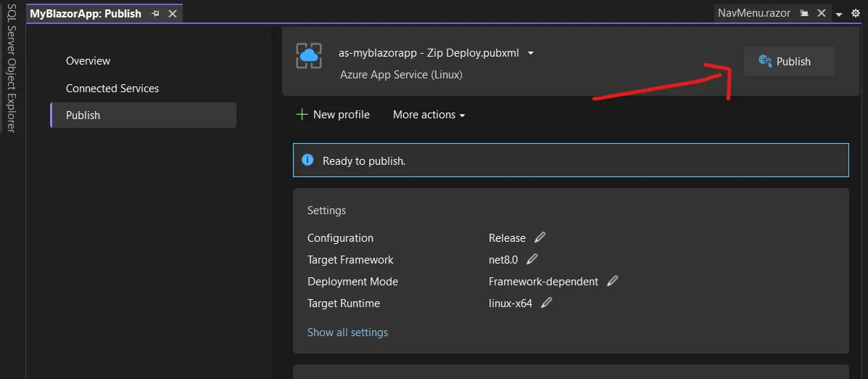Viewport: 868px width, 379px height.
Task: Click the Target Framework label
Action: click(x=350, y=259)
